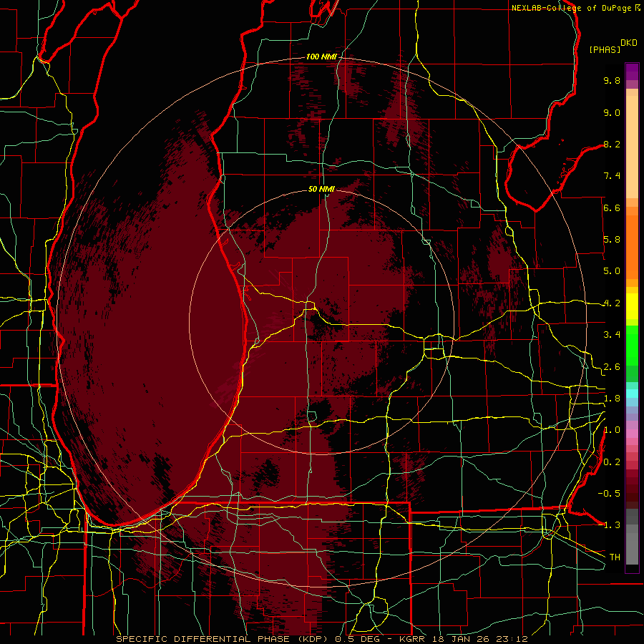The height and width of the screenshot is (644, 644).
Task: Click the 5.8 value on the color scale
Action: tap(612, 240)
